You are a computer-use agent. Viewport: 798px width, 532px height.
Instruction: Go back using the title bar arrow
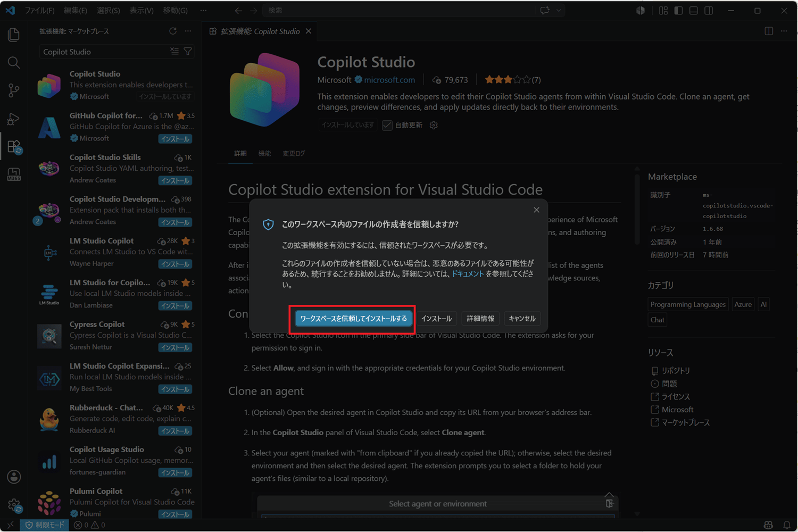[238, 11]
